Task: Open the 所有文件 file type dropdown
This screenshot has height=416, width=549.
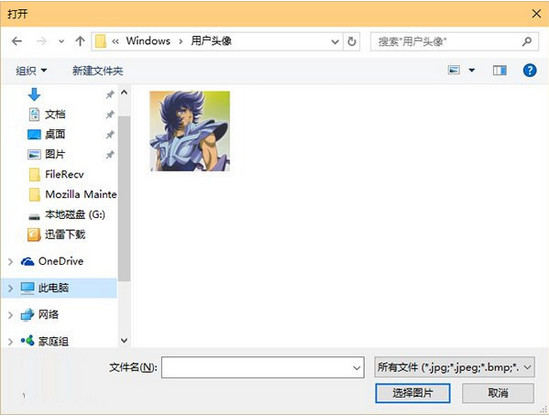Action: click(454, 367)
